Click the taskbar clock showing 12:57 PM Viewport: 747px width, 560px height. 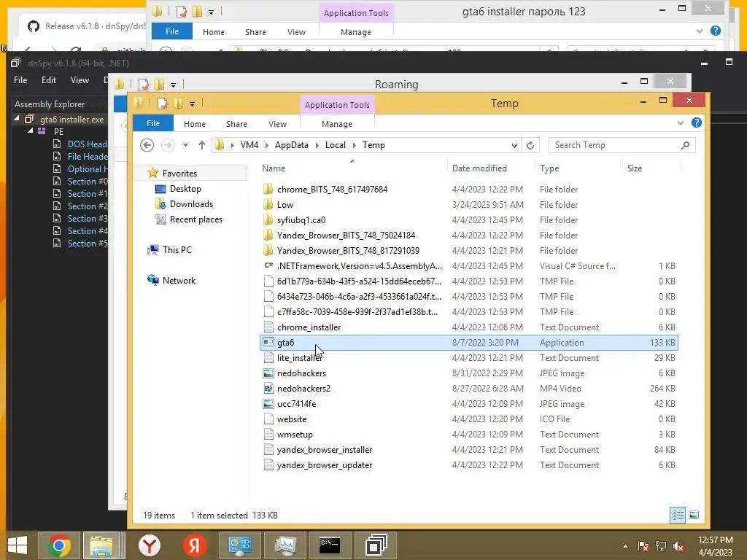715,540
